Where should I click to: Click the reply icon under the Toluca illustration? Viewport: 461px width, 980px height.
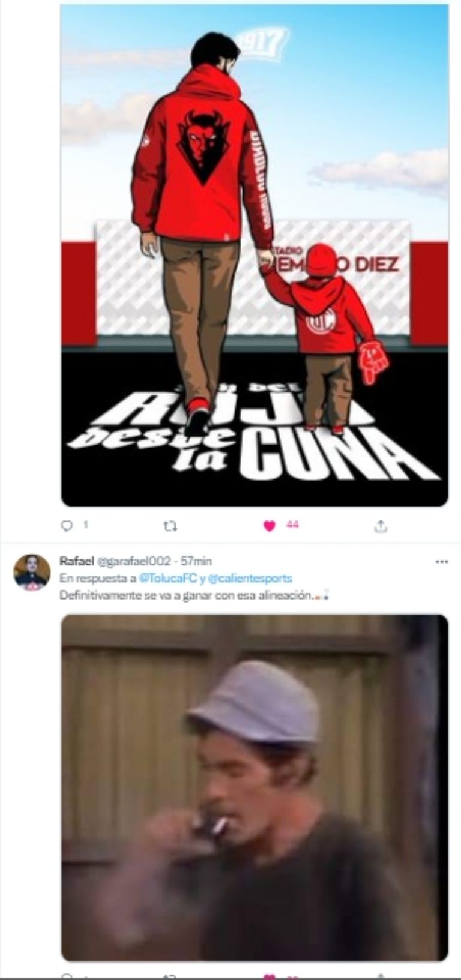pyautogui.click(x=67, y=526)
